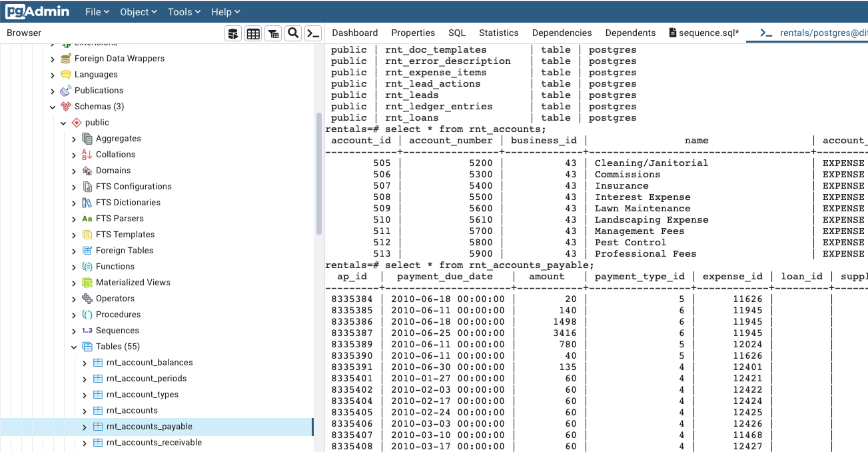This screenshot has width=868, height=452.
Task: Switch to the sequence.sql tab
Action: coord(704,33)
